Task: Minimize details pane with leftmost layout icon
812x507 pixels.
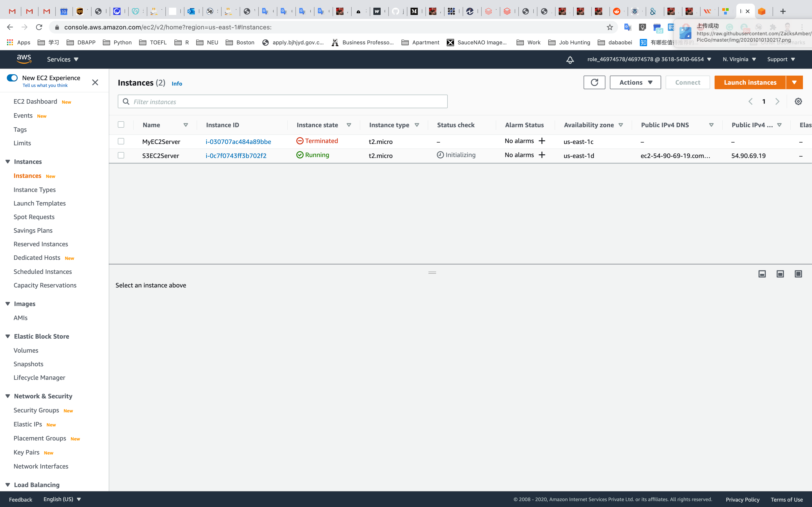Action: 762,274
